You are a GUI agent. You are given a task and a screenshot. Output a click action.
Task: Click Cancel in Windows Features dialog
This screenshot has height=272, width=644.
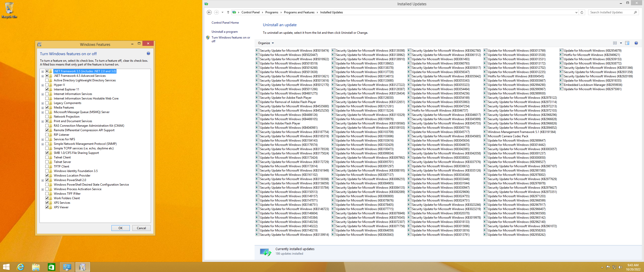coord(141,228)
